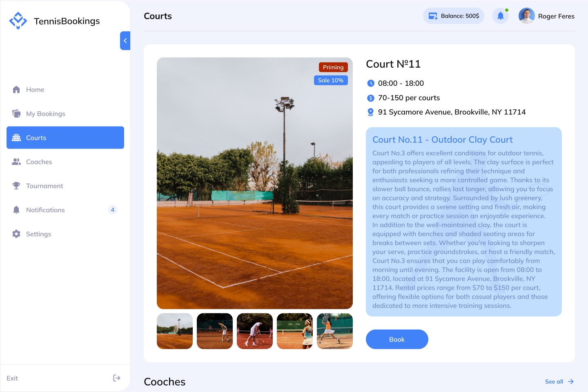Click the address 91 Sycamore Avenue, Brookville
This screenshot has height=392, width=588.
(452, 112)
